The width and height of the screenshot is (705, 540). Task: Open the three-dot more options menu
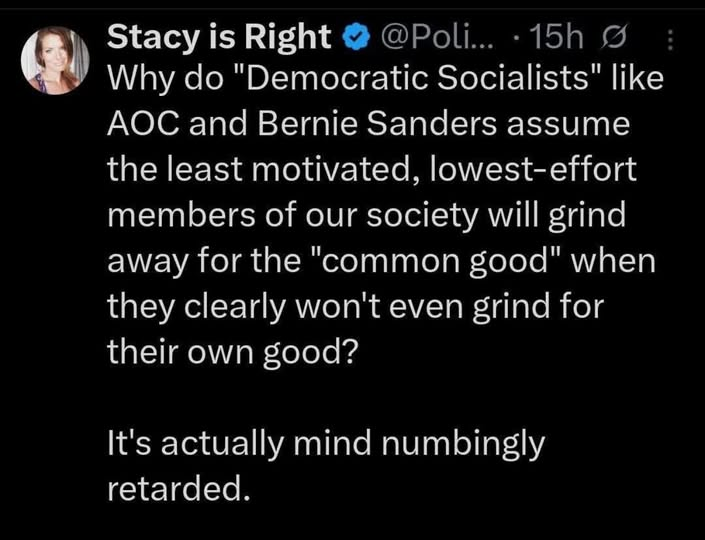point(670,38)
